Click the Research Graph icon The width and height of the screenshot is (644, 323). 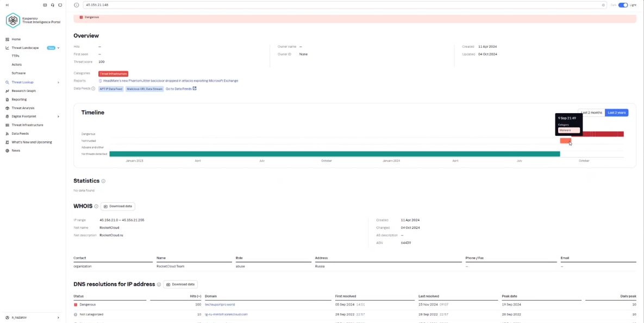[8, 91]
